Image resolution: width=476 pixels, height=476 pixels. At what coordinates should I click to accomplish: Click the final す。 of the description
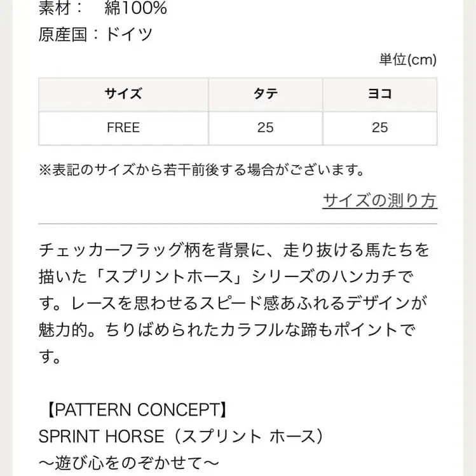[x=50, y=358]
